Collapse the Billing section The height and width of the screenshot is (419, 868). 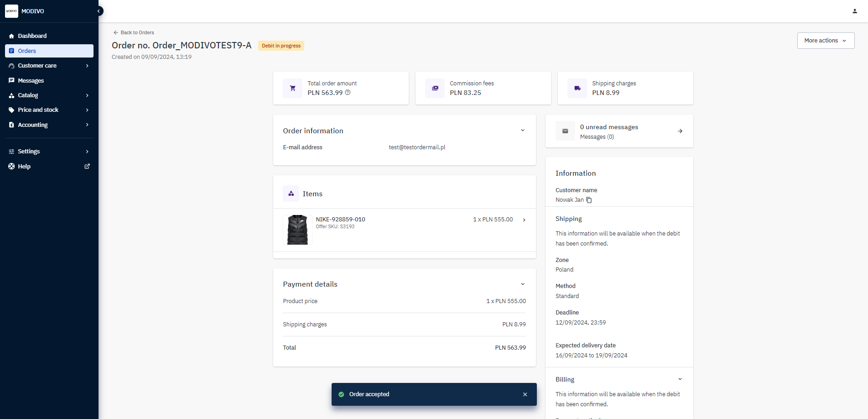[680, 379]
